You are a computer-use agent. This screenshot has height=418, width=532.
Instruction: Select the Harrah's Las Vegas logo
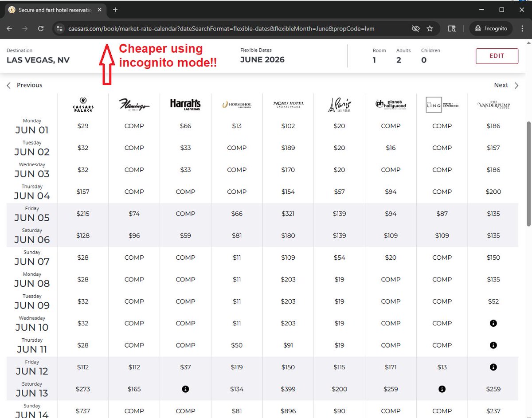[x=185, y=105]
